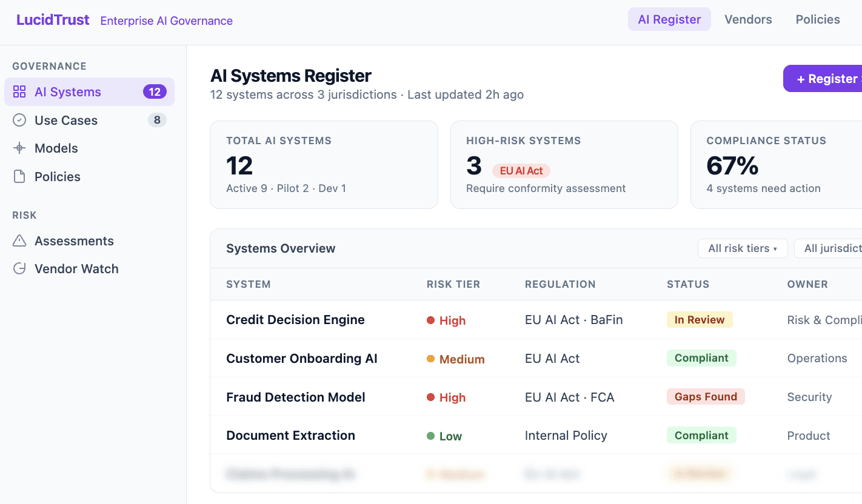Sort by the Owner column header

point(807,284)
